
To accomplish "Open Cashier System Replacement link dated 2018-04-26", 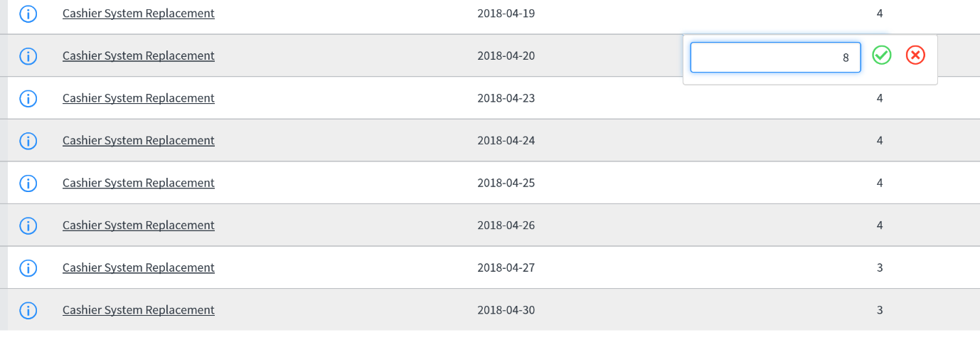I will (x=139, y=225).
